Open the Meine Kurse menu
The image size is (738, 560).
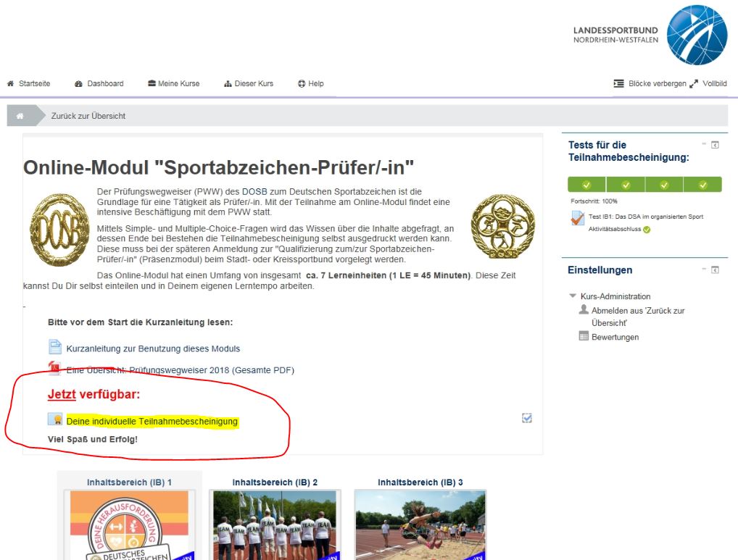(x=174, y=84)
